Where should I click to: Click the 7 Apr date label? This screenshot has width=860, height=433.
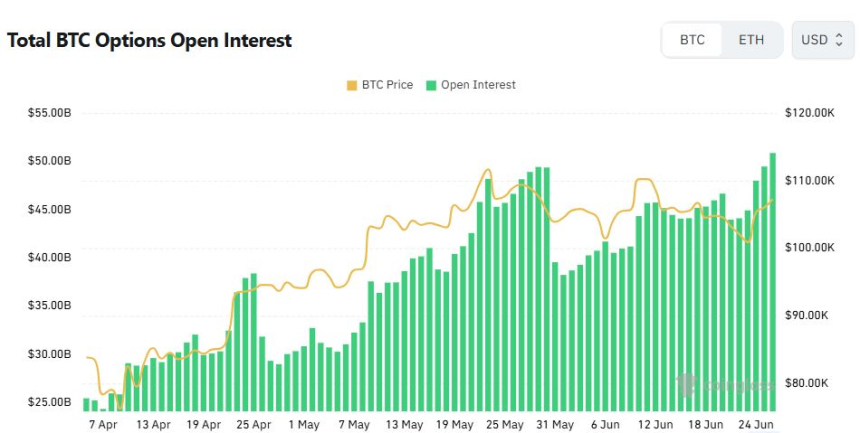tap(103, 425)
